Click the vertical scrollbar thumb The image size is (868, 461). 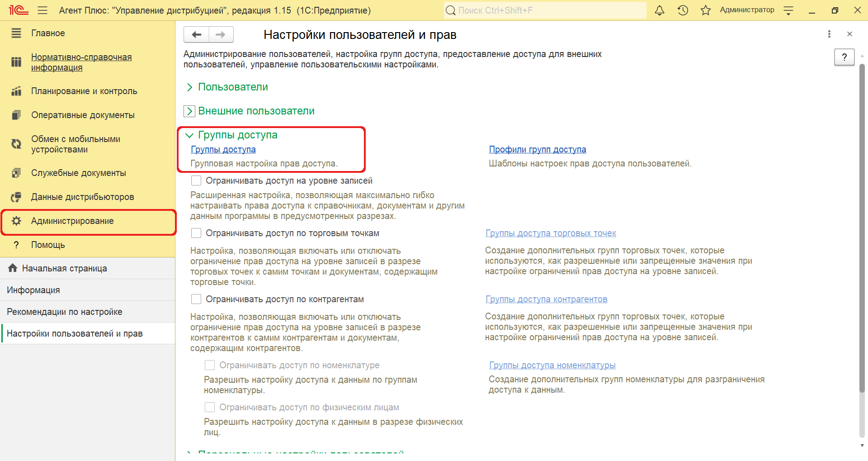[862, 228]
